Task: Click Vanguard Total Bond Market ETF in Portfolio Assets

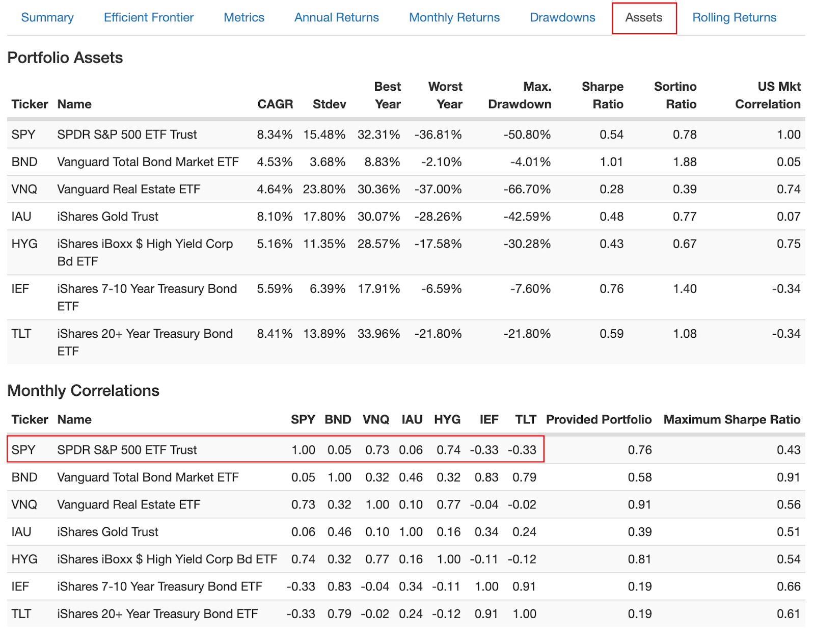Action: click(x=148, y=162)
